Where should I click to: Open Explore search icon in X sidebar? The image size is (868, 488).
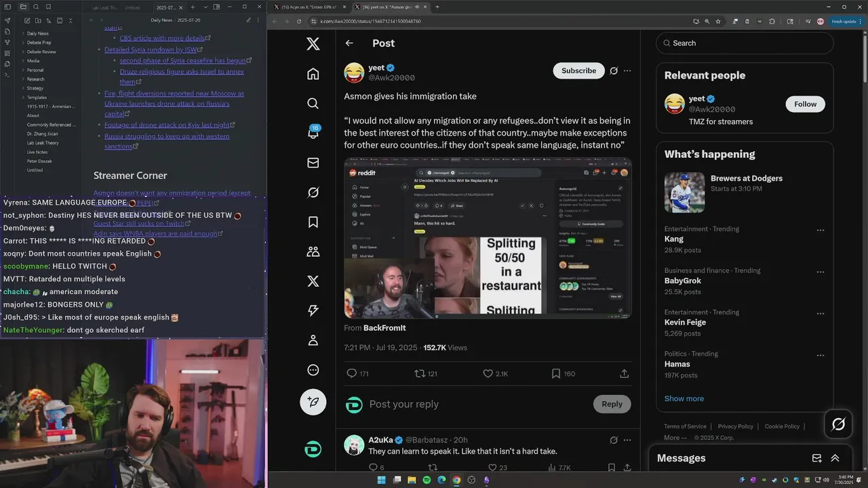click(x=313, y=103)
